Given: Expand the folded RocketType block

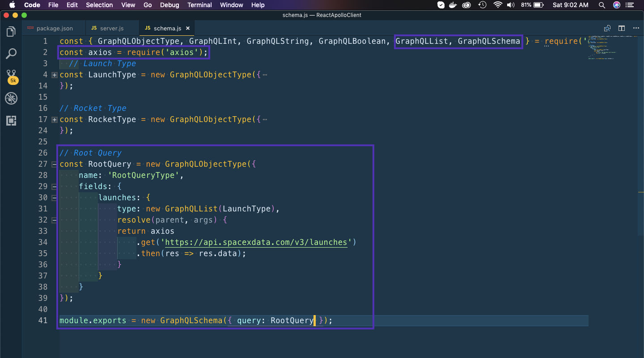Looking at the screenshot, I should click(x=55, y=120).
